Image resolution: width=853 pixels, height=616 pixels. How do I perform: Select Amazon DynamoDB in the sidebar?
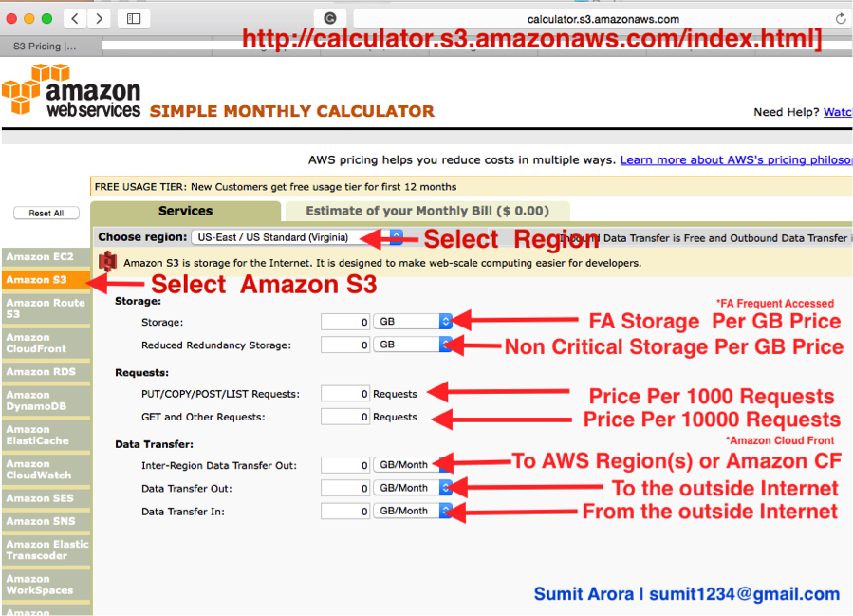click(x=46, y=401)
